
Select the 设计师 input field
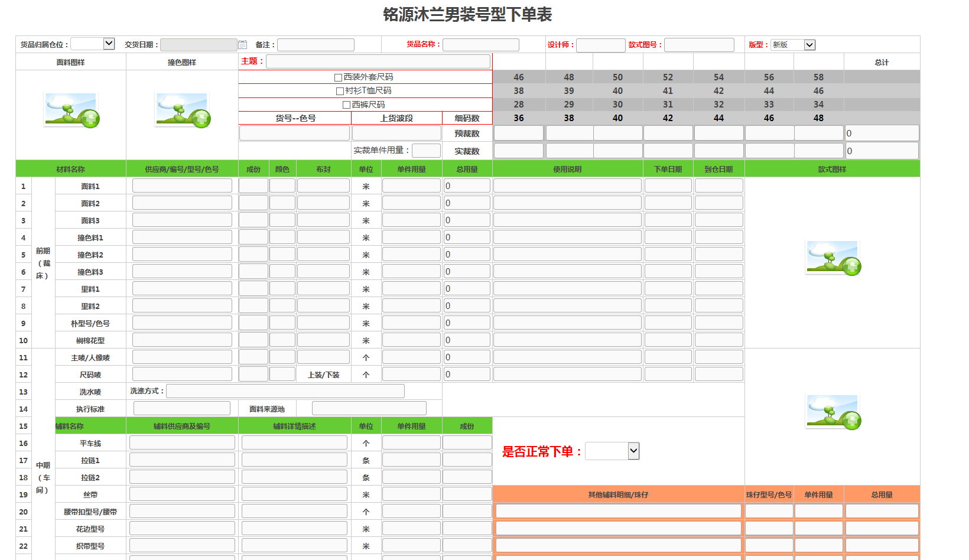(x=600, y=45)
